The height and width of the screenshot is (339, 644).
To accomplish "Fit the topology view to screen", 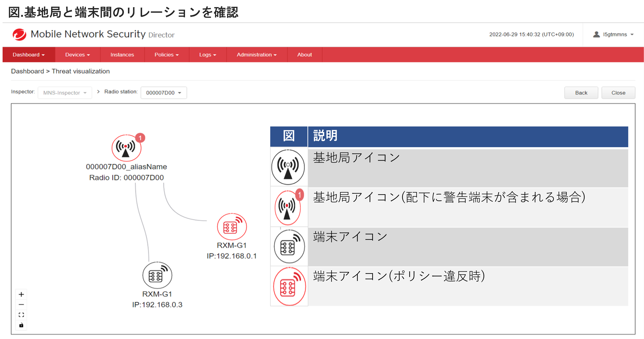I will pos(21,315).
